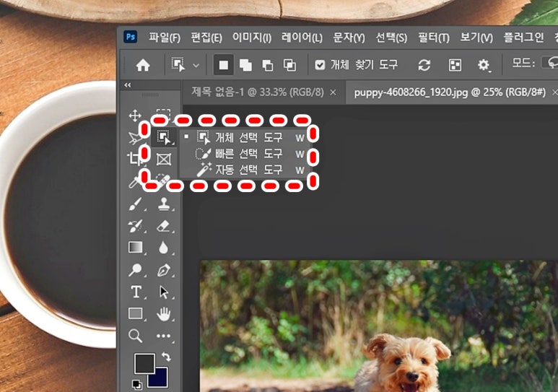
Task: Open the 파일(F) menu
Action: (x=164, y=37)
